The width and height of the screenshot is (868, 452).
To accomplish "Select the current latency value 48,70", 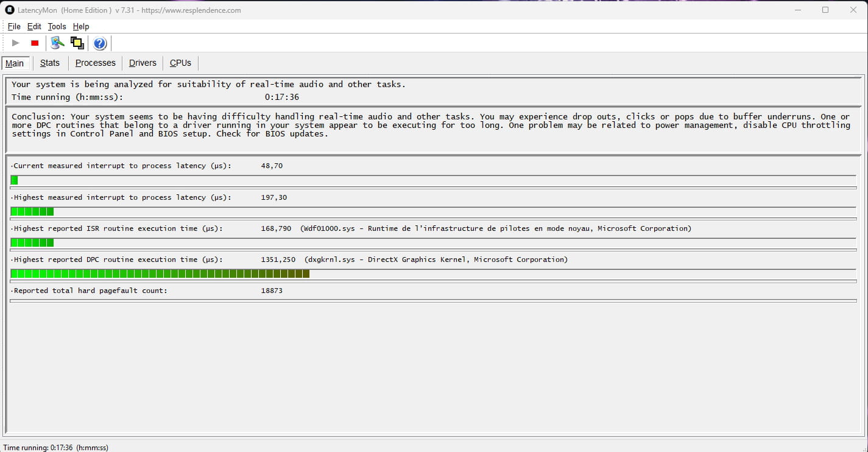I will (x=272, y=166).
